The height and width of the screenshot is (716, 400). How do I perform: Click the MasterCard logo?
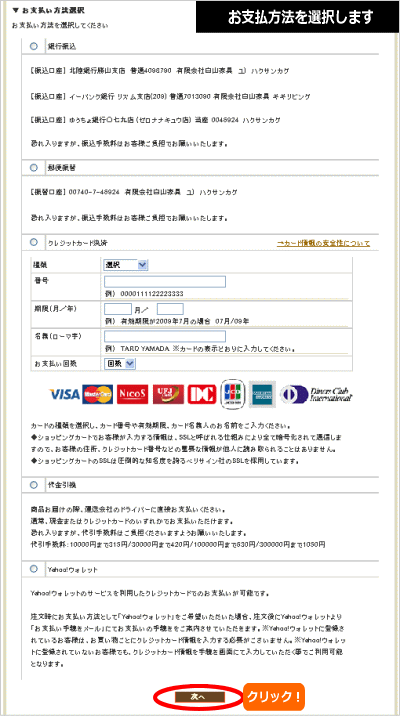tap(98, 394)
